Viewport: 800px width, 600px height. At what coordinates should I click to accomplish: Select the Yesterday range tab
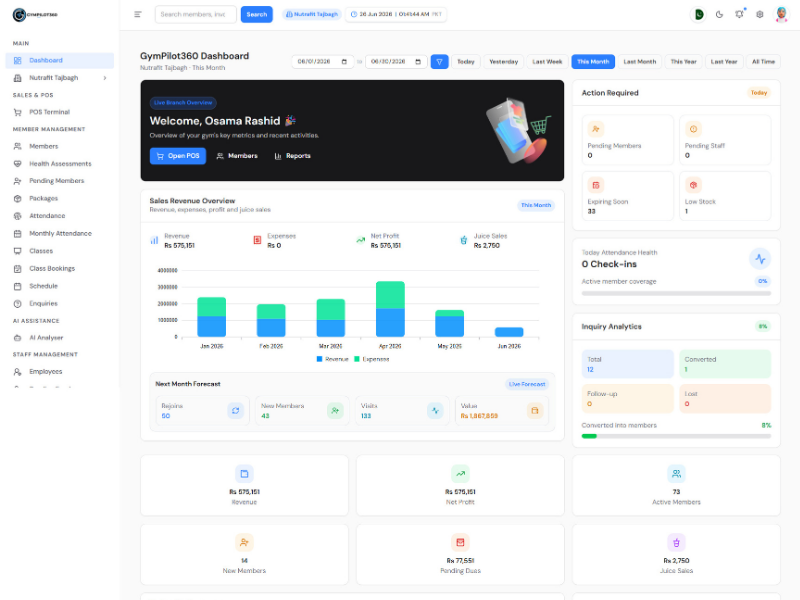[x=504, y=62]
